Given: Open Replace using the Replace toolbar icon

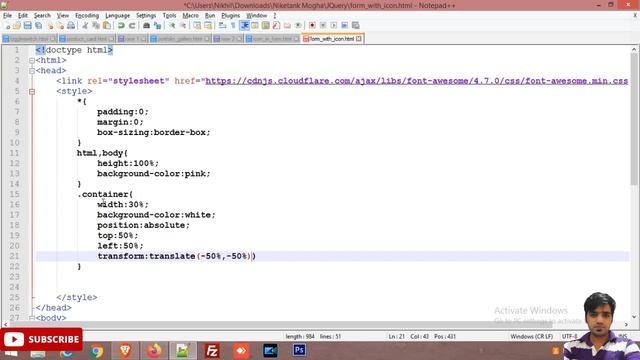Looking at the screenshot, I should [157, 26].
